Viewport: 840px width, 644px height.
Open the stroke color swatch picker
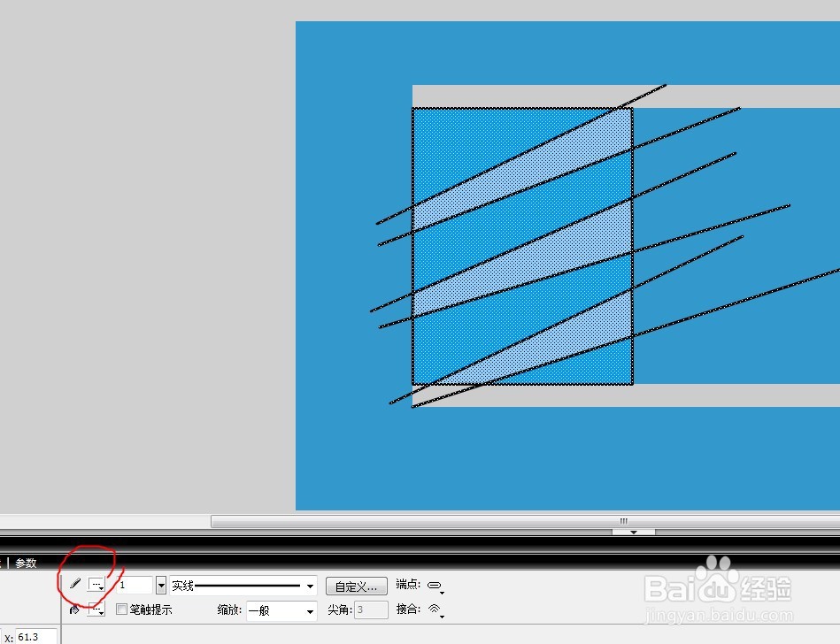tap(96, 585)
